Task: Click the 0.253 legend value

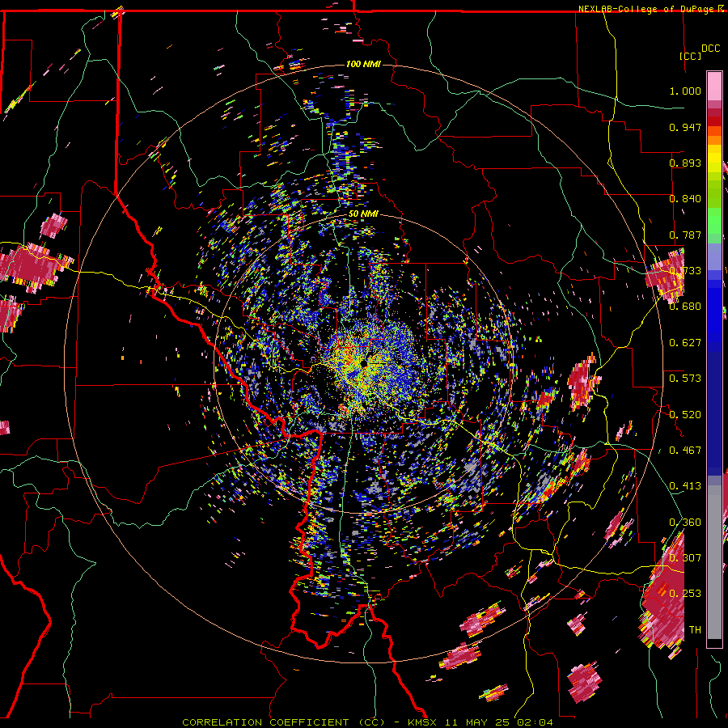Action: [685, 593]
